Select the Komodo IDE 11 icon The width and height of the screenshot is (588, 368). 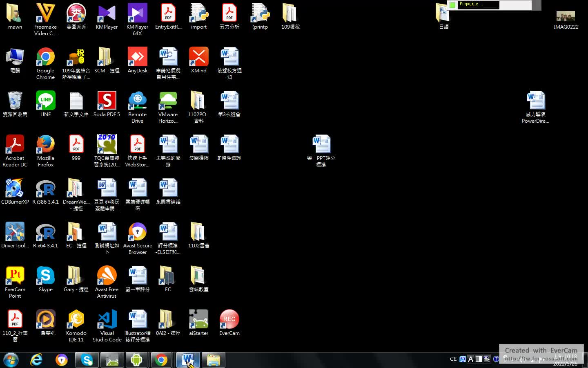tap(76, 325)
